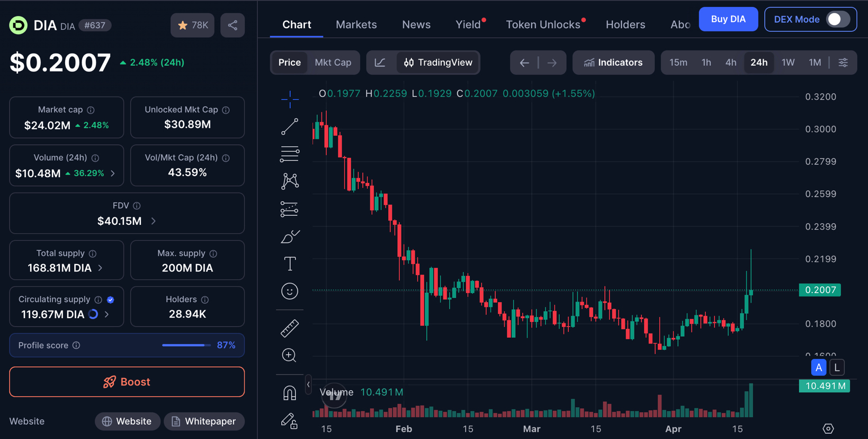Click the Buy DIA button

tap(728, 19)
